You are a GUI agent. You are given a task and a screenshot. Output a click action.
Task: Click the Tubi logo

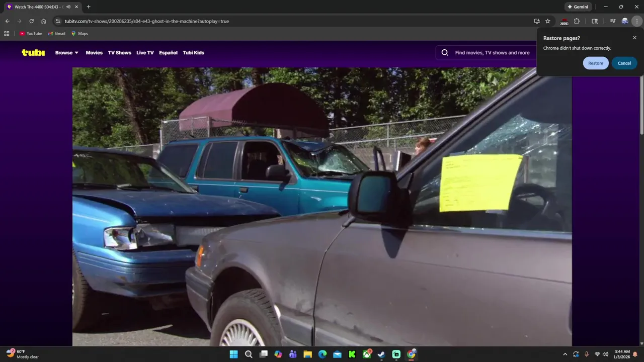click(33, 52)
